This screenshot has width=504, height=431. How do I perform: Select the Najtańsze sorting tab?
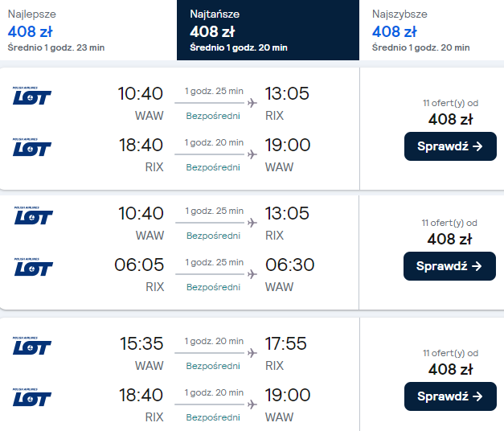[x=266, y=31]
